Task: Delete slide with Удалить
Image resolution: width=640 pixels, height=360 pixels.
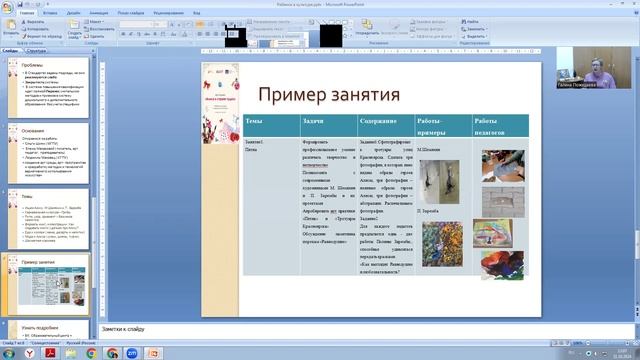Action: coord(94,36)
